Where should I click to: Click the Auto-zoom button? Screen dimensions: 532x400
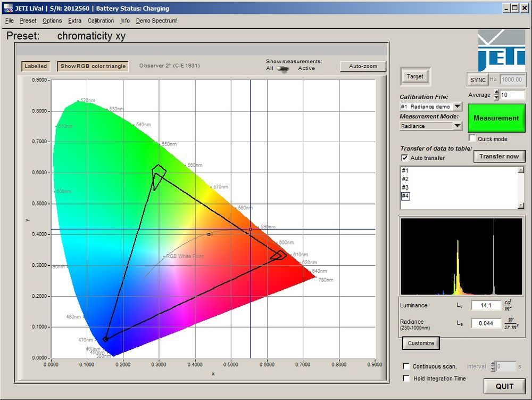(363, 67)
